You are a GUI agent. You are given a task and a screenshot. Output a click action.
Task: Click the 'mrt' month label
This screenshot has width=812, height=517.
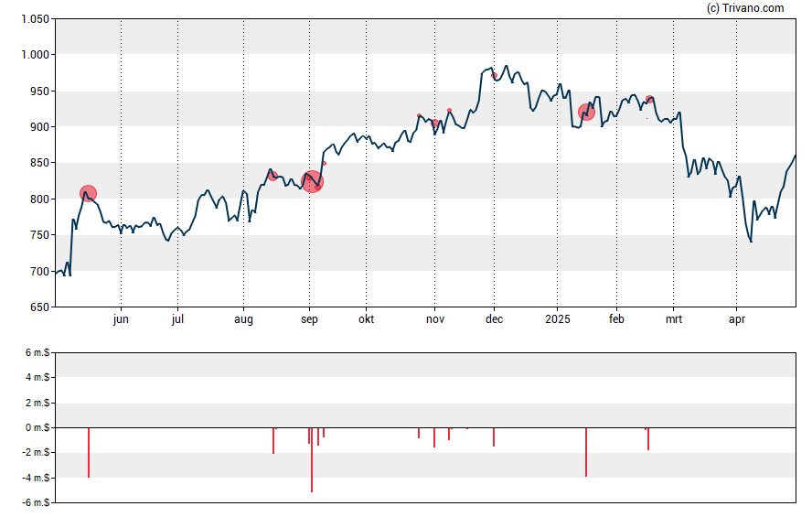coord(674,319)
